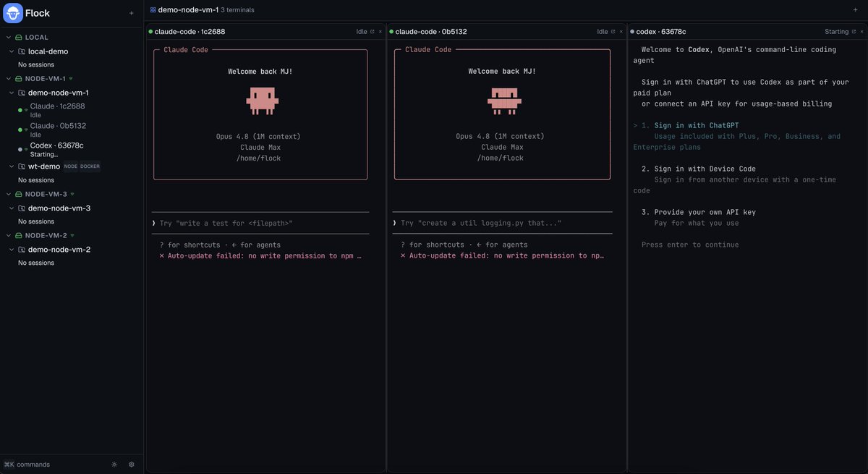Click prompt input "write a test for <filepath>"
Viewport: 868px width, 474px height.
click(260, 223)
